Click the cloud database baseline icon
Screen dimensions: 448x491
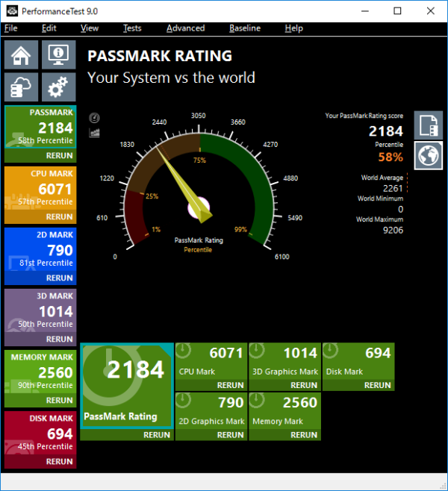(x=22, y=87)
